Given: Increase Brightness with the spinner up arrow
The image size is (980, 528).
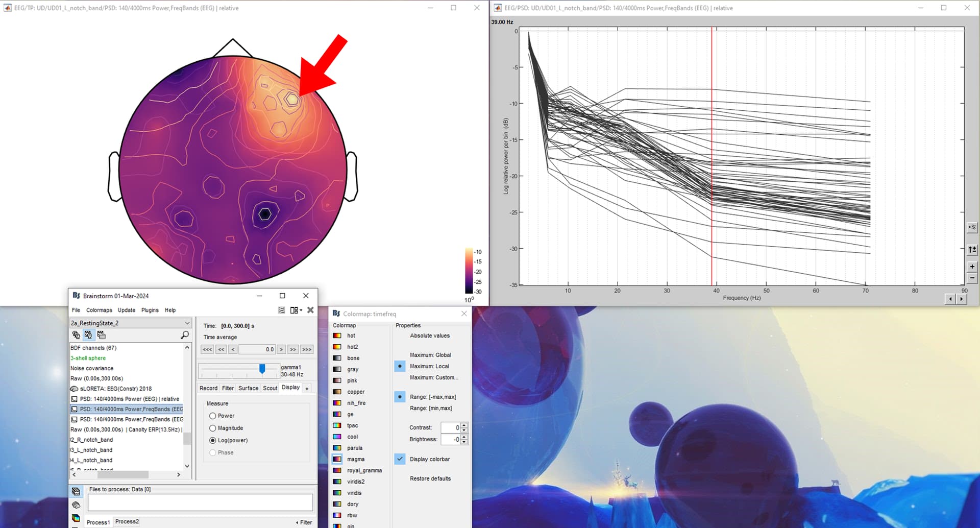Looking at the screenshot, I should click(464, 437).
